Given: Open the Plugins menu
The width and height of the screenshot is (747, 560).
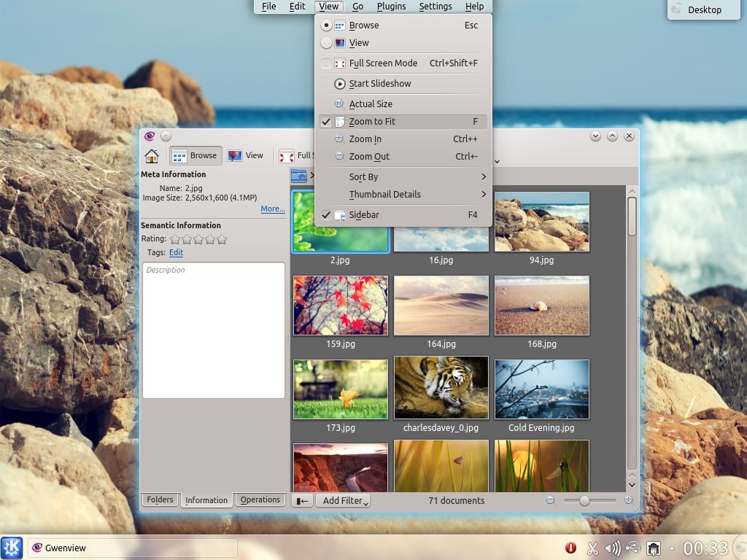Looking at the screenshot, I should pos(391,6).
